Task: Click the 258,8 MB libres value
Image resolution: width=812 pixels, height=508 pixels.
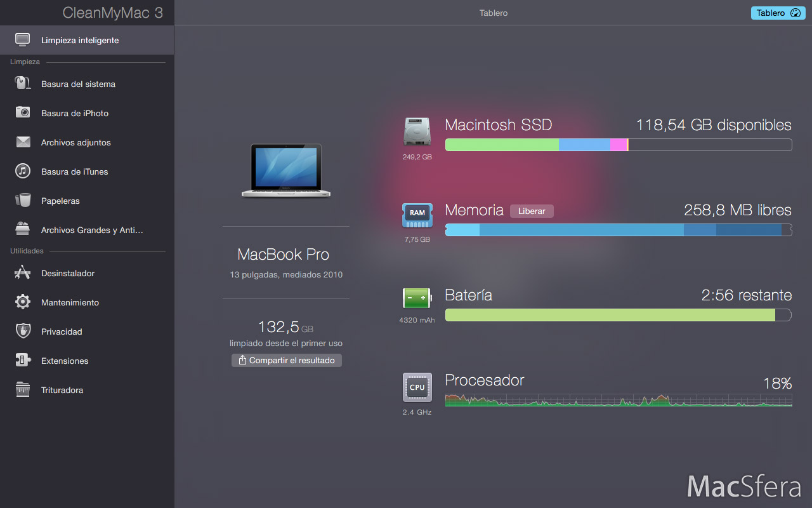Action: pyautogui.click(x=738, y=210)
